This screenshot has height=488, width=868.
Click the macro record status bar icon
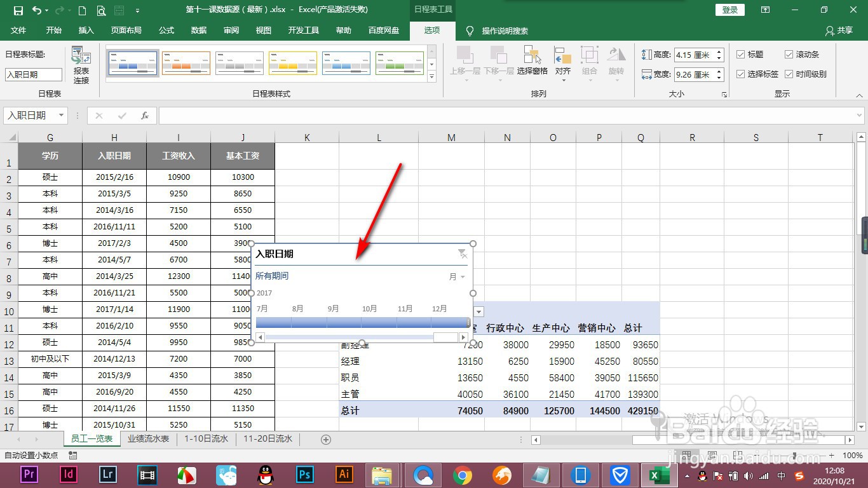[x=73, y=456]
